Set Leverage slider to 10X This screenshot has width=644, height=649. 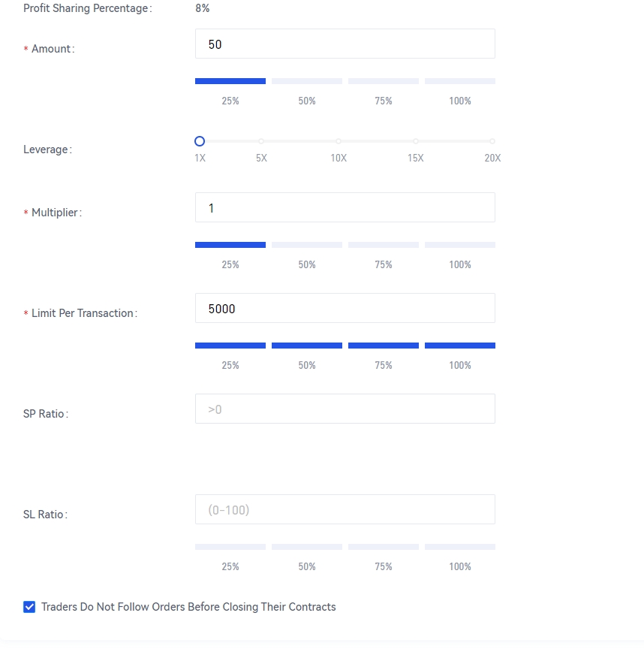(x=339, y=141)
